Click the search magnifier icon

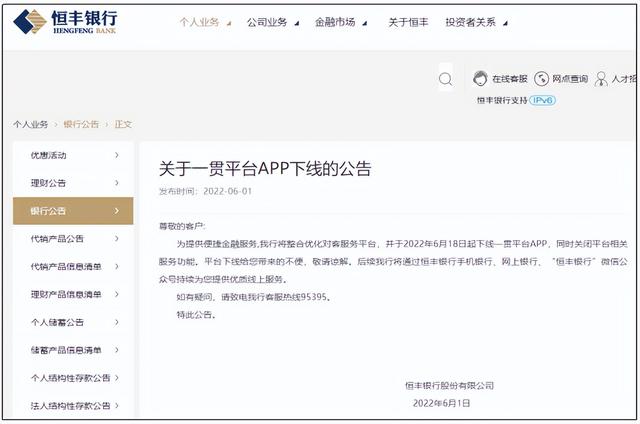coord(445,79)
